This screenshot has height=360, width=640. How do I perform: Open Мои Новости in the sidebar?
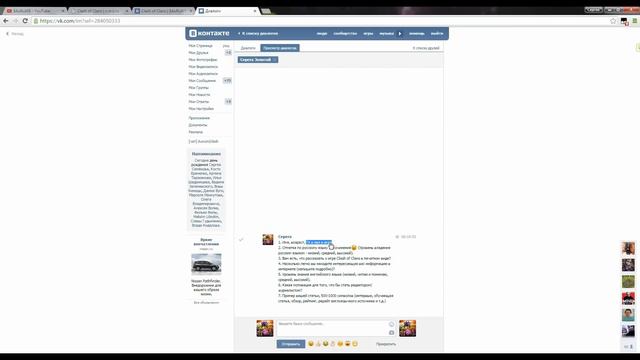tap(200, 94)
